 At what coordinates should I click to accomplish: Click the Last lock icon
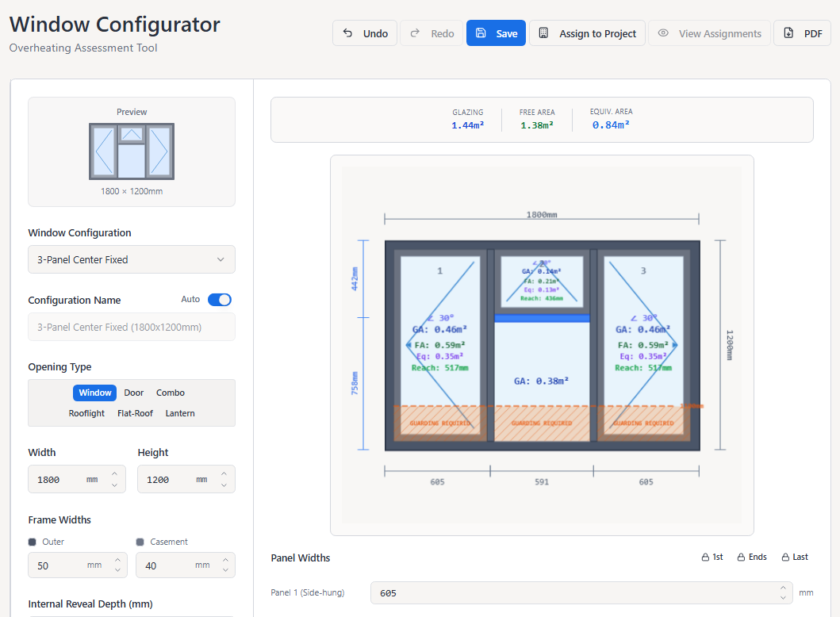(x=785, y=557)
